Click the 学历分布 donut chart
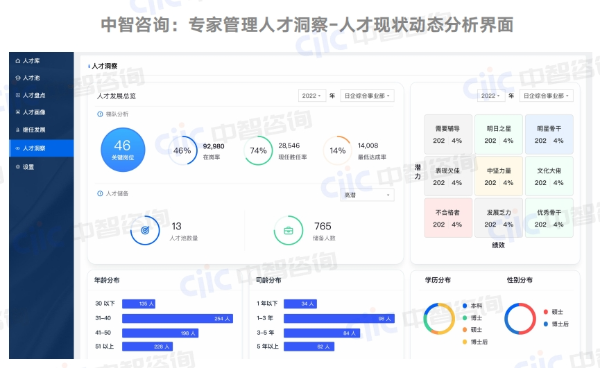Screen dimensions: 600x368 pos(439,319)
